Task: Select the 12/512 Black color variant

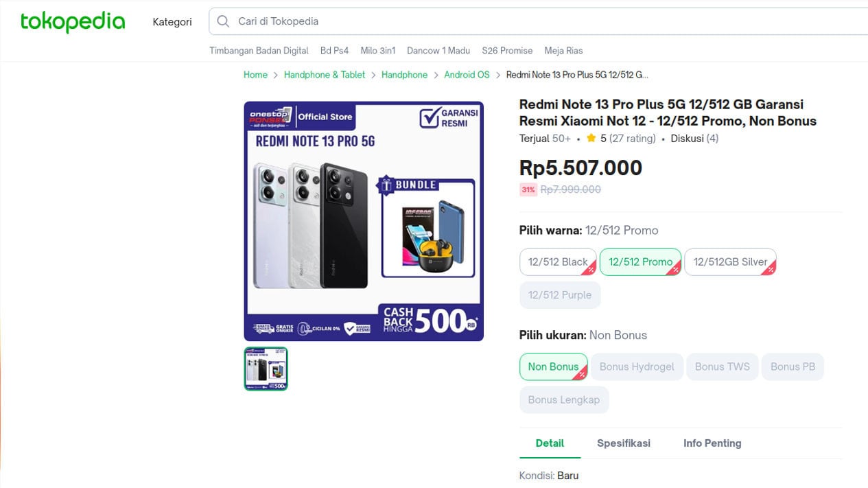Action: pos(558,262)
